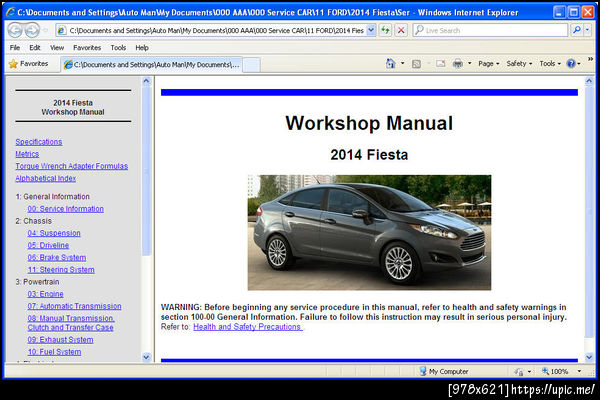This screenshot has height=400, width=600.
Task: Click the Help question mark icon
Action: point(571,63)
